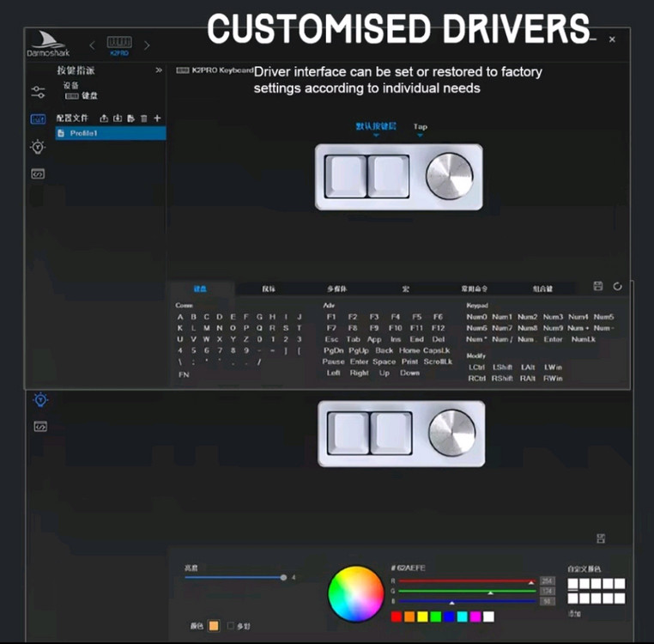654x644 pixels.
Task: Delete profile with the trash icon
Action: click(x=143, y=118)
